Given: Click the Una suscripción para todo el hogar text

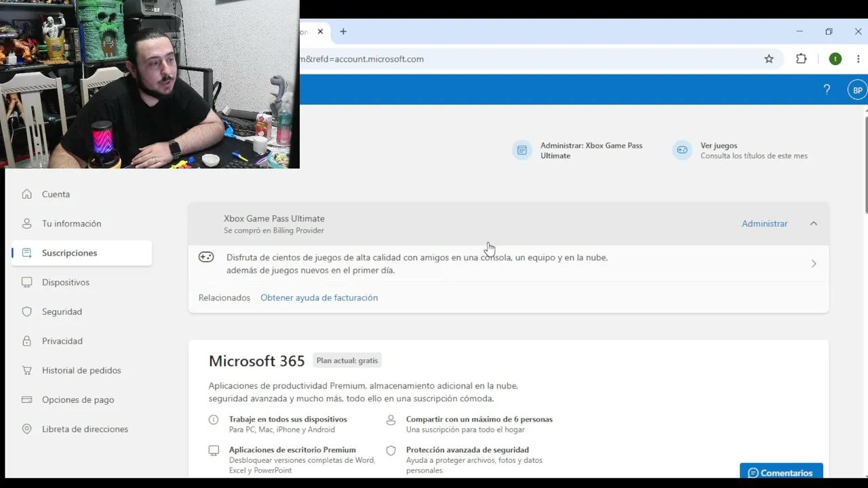Looking at the screenshot, I should 465,430.
